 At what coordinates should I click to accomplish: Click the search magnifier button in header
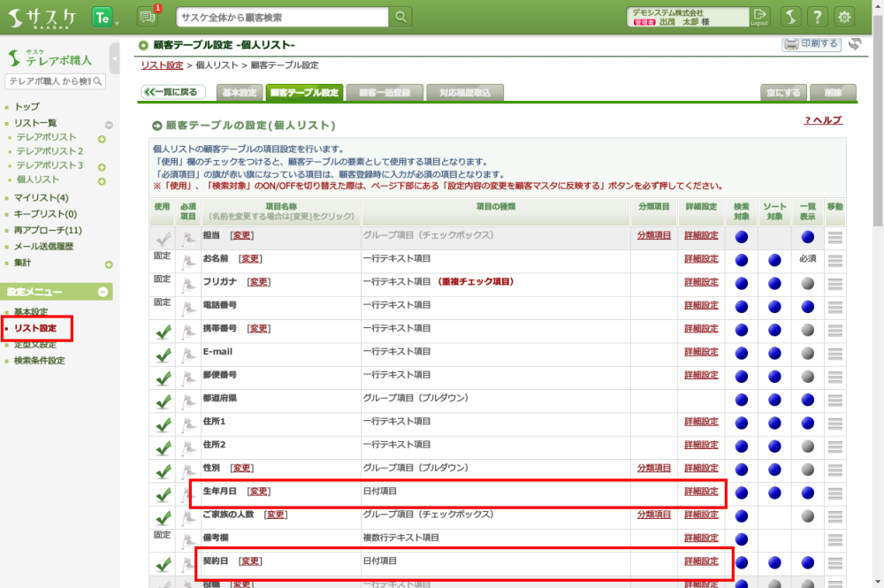pyautogui.click(x=401, y=17)
